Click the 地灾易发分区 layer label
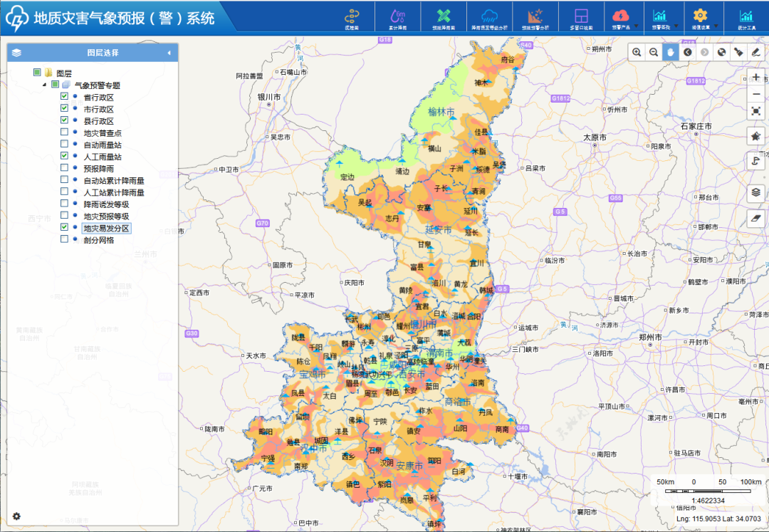 [x=106, y=228]
